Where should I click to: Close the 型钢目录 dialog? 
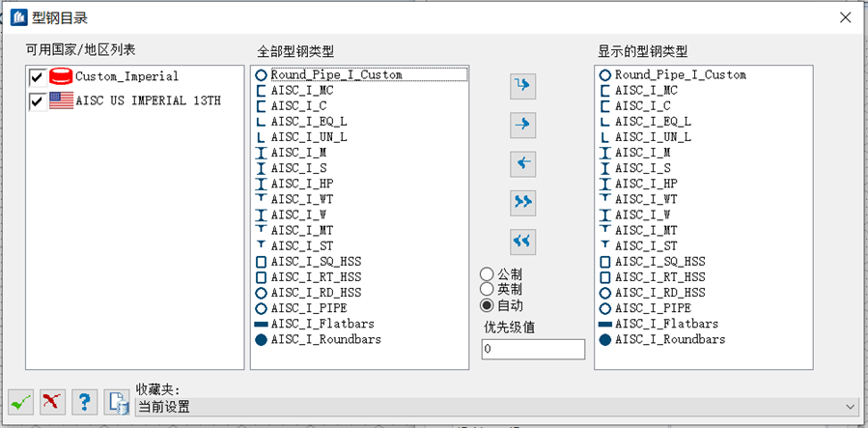845,17
